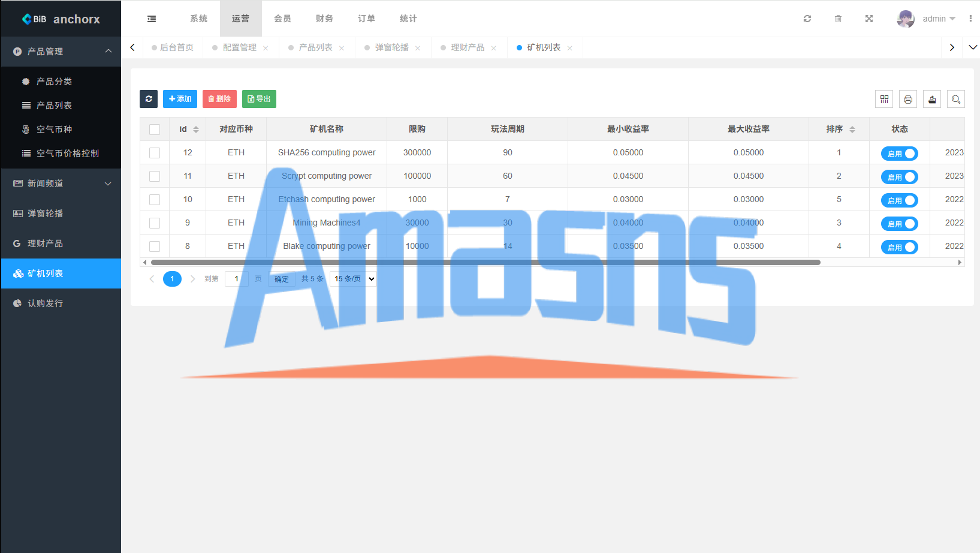Viewport: 980px width, 553px height.
Task: Open the 财务 top menu
Action: pos(324,19)
